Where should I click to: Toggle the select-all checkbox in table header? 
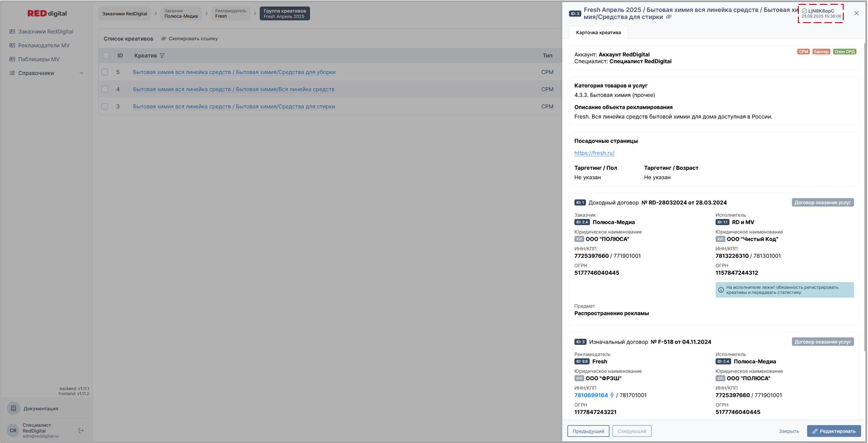click(x=106, y=55)
